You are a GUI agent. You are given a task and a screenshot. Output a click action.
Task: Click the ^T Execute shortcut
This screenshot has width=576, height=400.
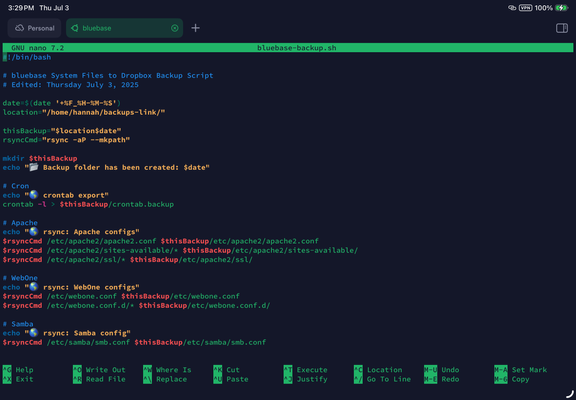tap(305, 370)
